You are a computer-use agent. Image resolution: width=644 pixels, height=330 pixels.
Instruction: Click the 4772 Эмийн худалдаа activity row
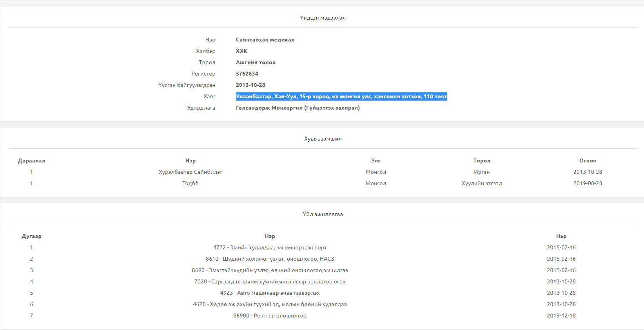point(270,247)
